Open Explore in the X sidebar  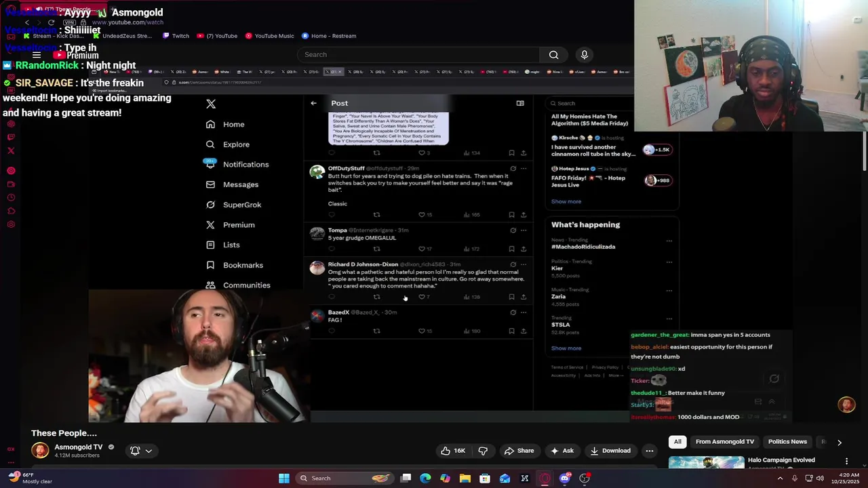coord(228,144)
